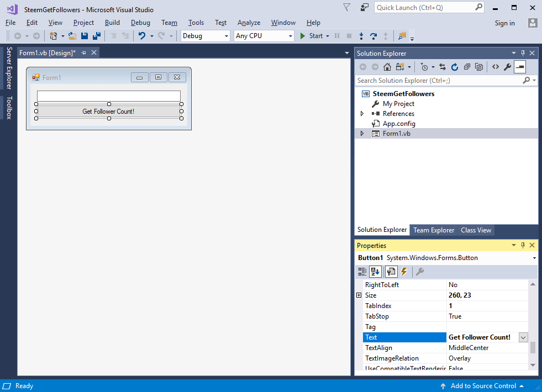Viewport: 542px width, 392px height.
Task: Click the Find in Files toolbar icon
Action: (402, 35)
